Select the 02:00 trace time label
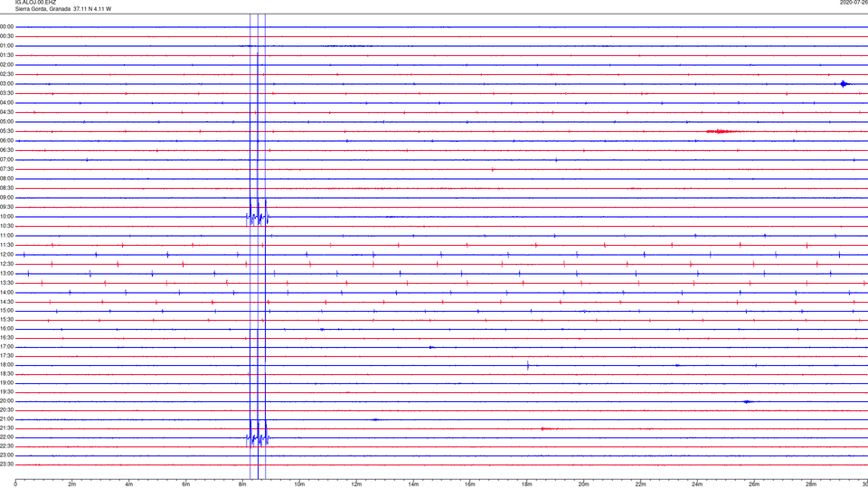 tap(7, 65)
